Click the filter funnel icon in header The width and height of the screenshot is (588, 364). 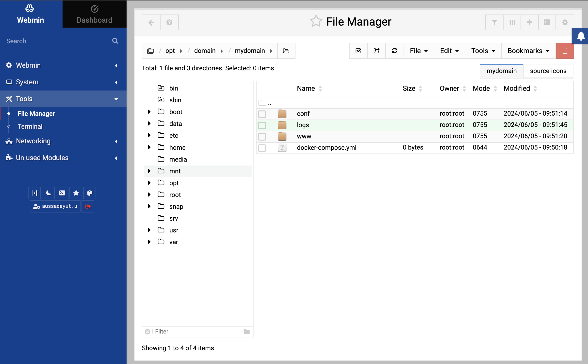[494, 22]
